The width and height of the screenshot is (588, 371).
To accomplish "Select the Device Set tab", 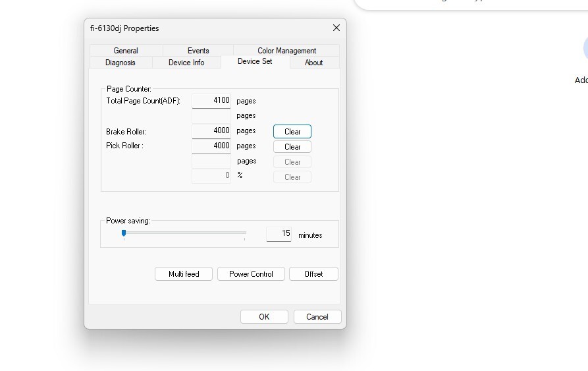I will [x=254, y=61].
